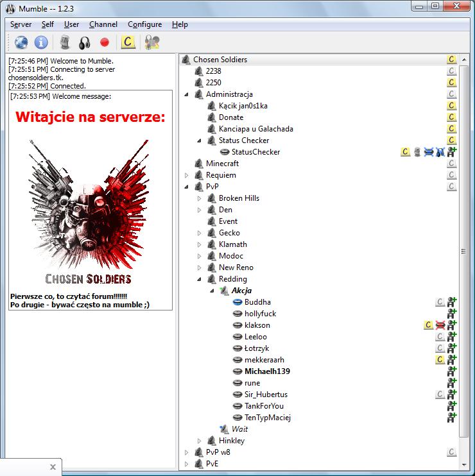475x476 pixels.
Task: Toggle headphones deafen in toolbar
Action: 85,42
